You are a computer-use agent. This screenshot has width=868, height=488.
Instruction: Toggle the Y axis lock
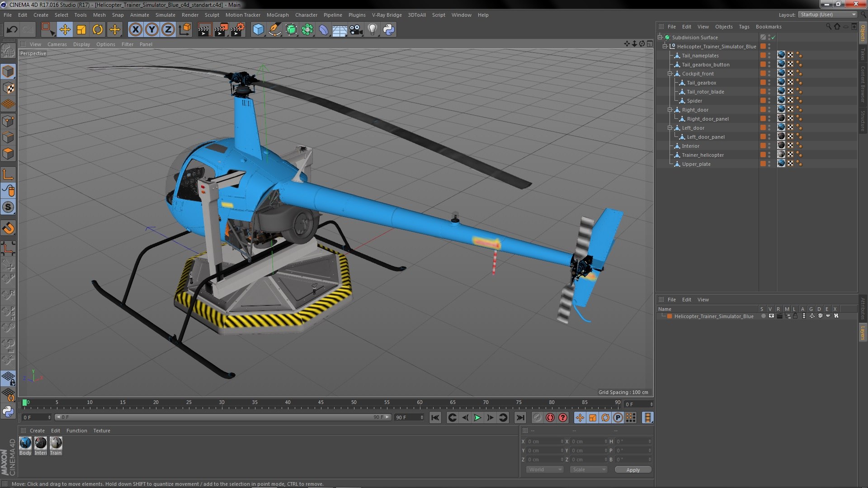(152, 30)
